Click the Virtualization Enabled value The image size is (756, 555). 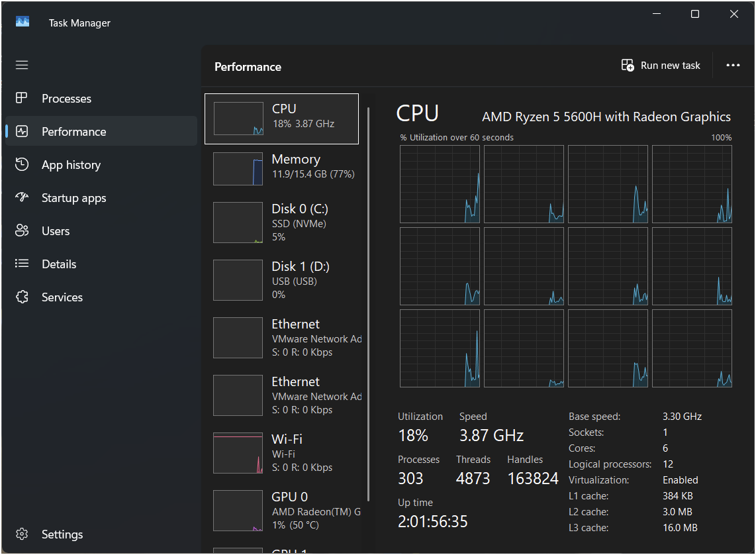point(681,479)
